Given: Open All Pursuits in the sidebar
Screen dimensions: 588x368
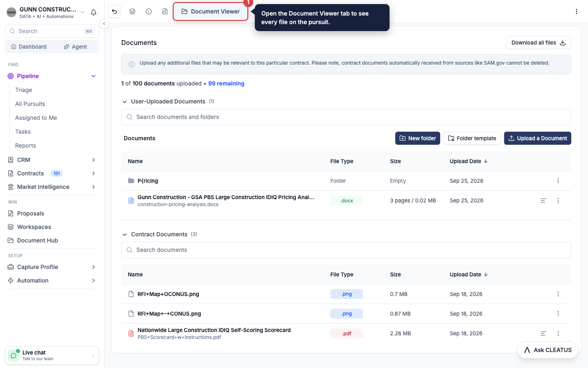Looking at the screenshot, I should coord(30,104).
